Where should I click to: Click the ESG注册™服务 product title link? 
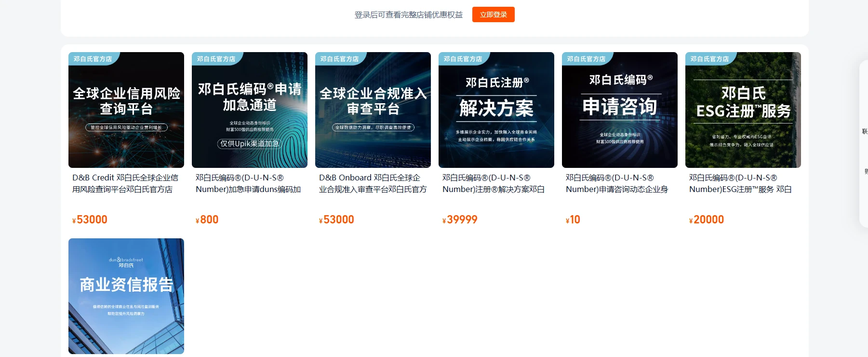[x=740, y=183]
